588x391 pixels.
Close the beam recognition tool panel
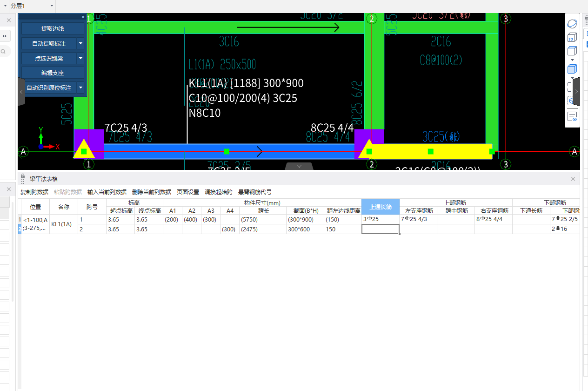tap(83, 17)
